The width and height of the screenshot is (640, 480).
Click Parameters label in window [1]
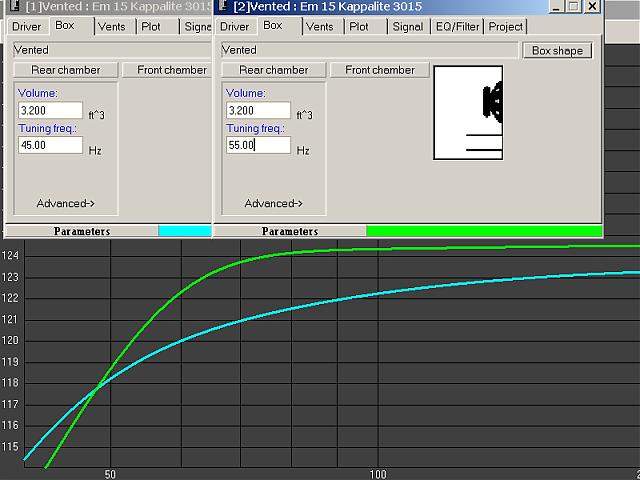pos(82,231)
